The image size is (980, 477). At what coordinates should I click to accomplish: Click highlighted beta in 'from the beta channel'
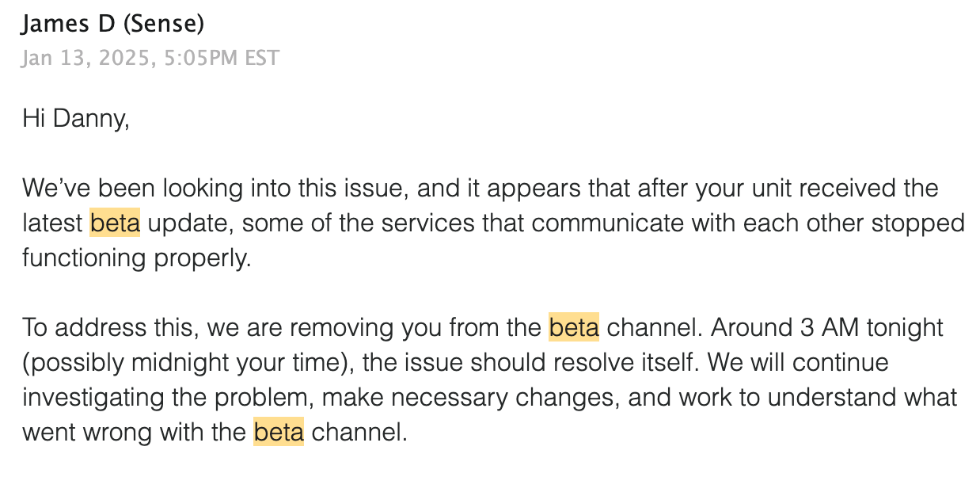pos(574,327)
